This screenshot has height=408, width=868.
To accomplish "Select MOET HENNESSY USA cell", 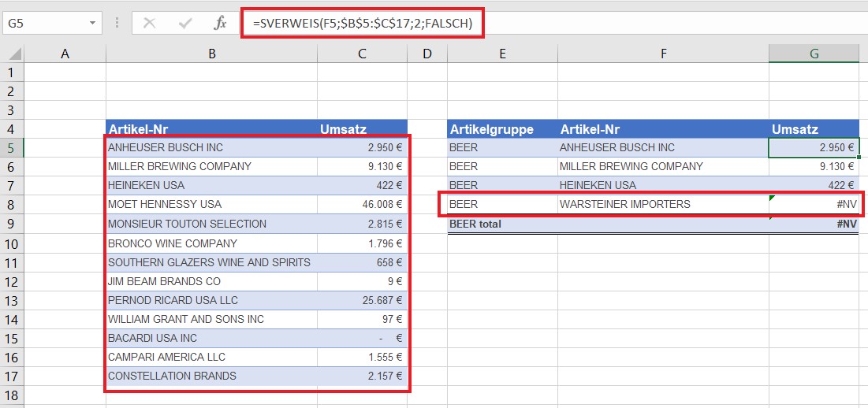I will pos(211,205).
